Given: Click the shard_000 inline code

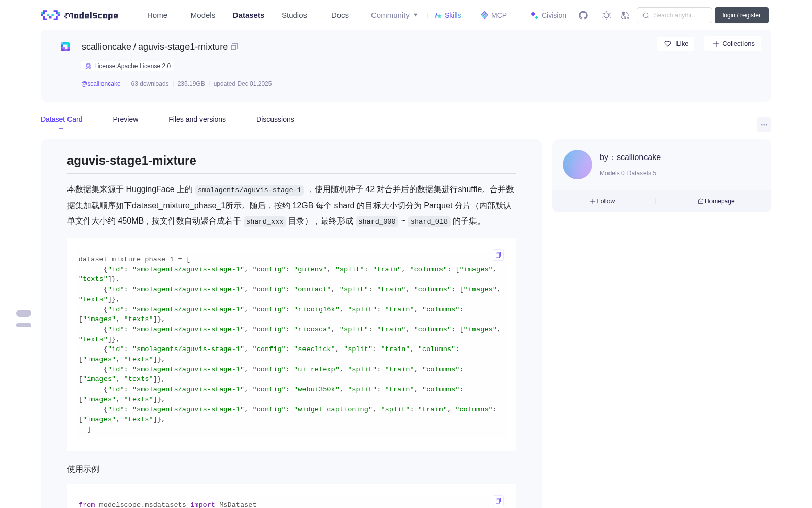Looking at the screenshot, I should coord(377,221).
